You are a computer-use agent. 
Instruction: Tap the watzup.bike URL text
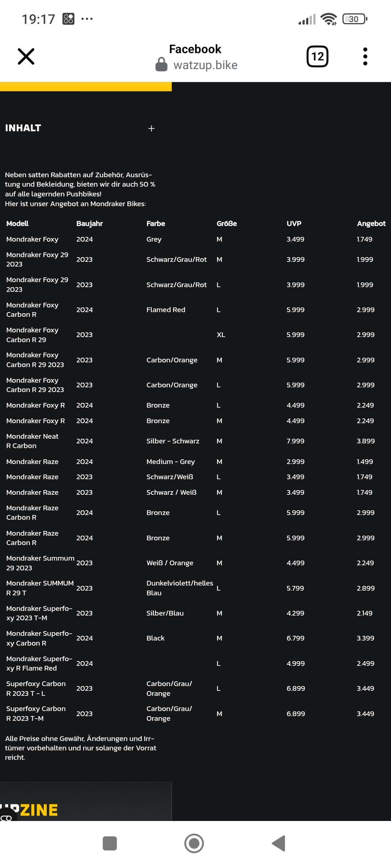tap(205, 65)
